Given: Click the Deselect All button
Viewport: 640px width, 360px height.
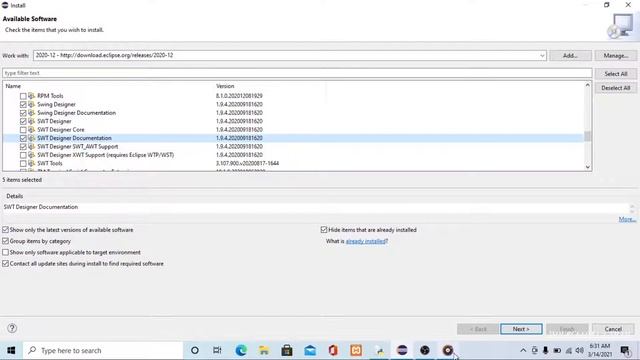Looking at the screenshot, I should click(616, 88).
